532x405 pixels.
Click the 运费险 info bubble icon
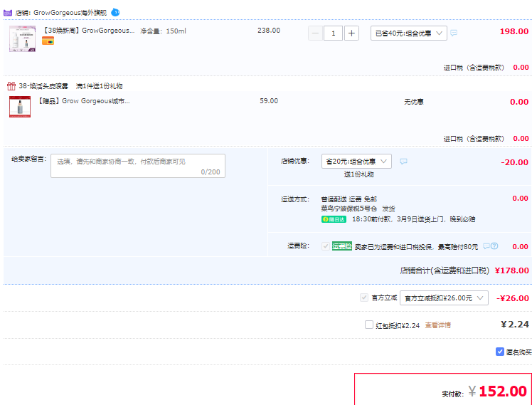486,246
